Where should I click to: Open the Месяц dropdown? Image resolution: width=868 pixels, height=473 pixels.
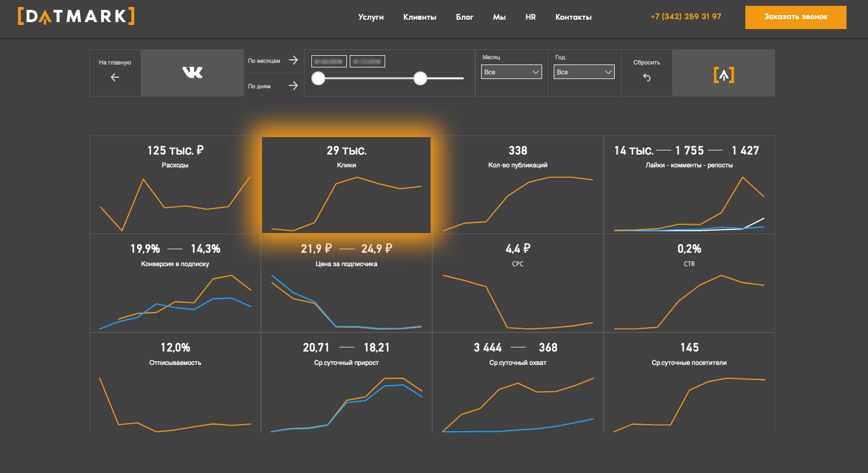[511, 72]
